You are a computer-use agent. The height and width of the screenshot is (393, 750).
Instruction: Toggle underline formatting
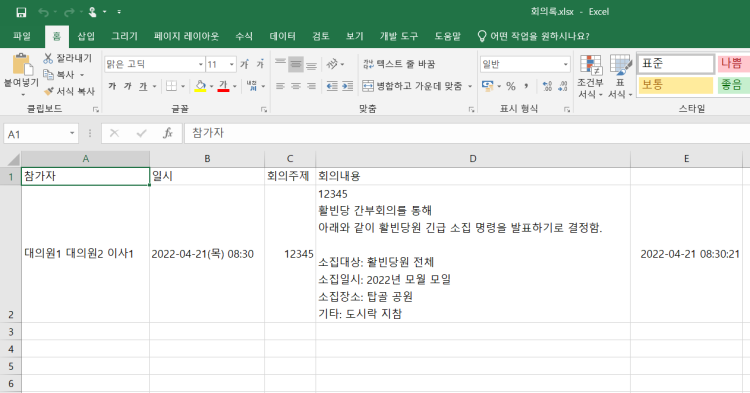[143, 86]
